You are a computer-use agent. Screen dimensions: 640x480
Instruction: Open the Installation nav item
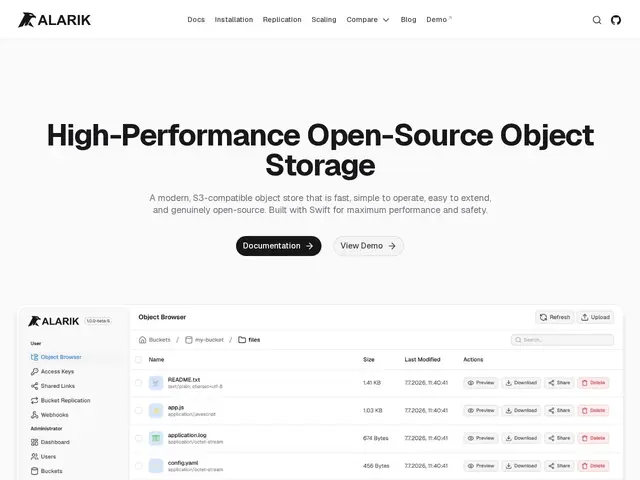234,20
